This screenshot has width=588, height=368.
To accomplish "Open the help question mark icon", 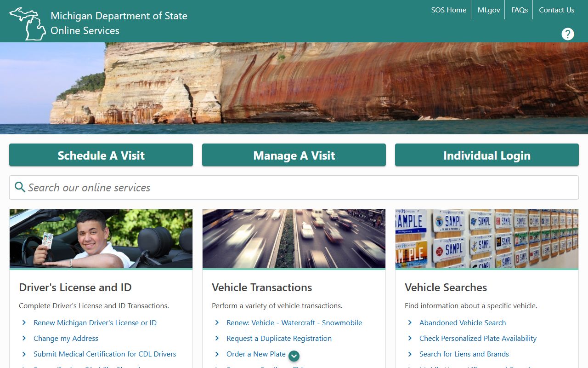I will [568, 34].
